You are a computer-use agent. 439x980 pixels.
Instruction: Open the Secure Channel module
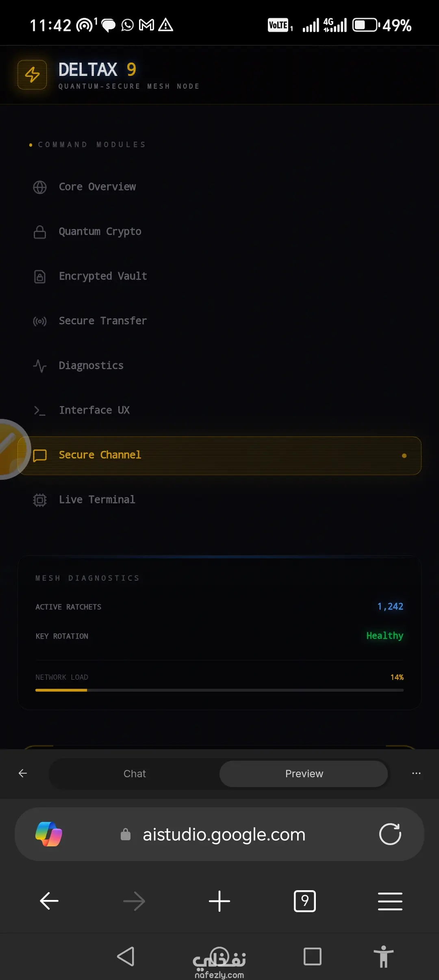point(219,455)
